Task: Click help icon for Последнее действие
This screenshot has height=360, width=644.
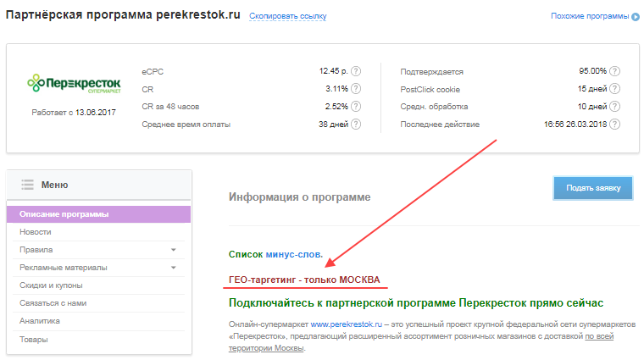Action: click(614, 125)
